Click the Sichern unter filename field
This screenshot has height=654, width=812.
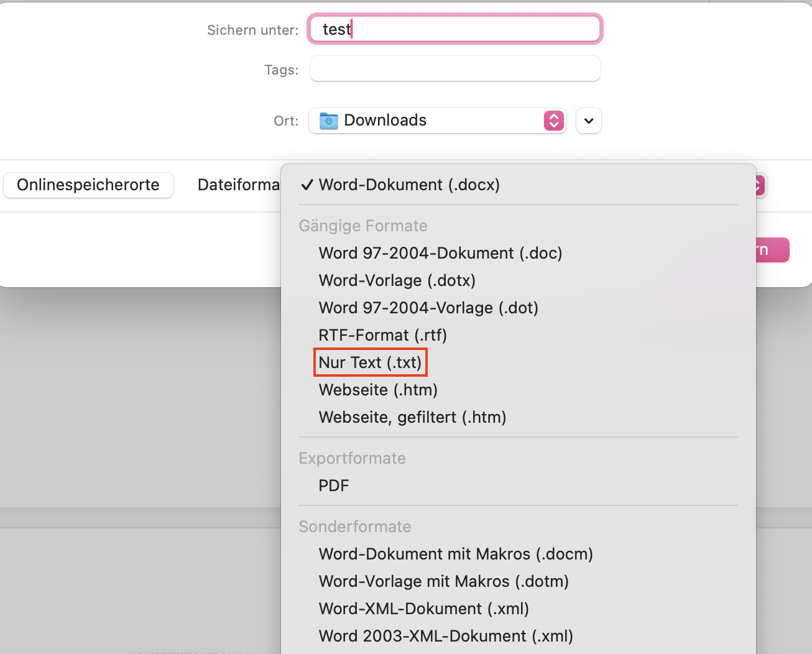click(x=454, y=29)
